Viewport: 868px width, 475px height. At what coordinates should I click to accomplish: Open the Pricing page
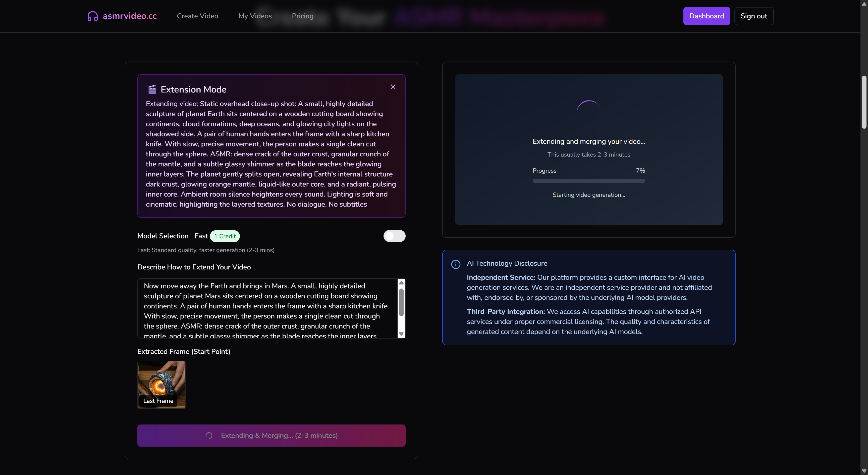(x=303, y=16)
